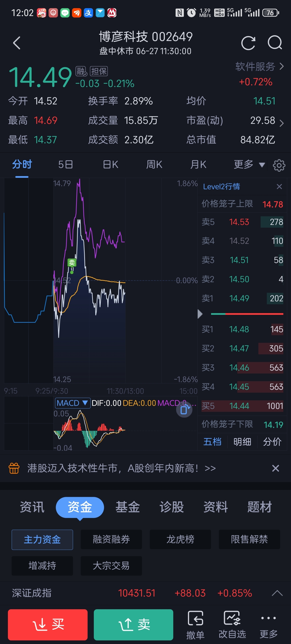The height and width of the screenshot is (644, 291).
Task: Select the 大宗交易 filter chip
Action: [111, 566]
